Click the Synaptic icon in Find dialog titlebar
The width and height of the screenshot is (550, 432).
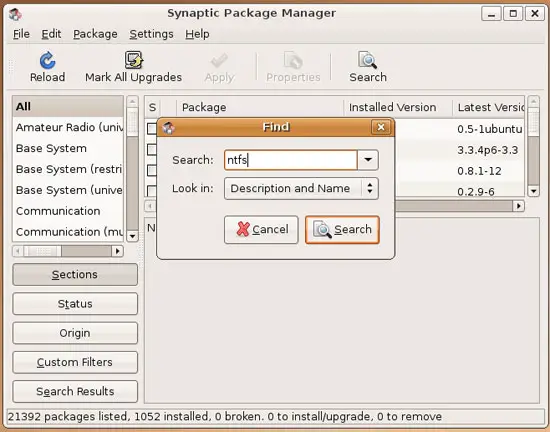(x=169, y=128)
